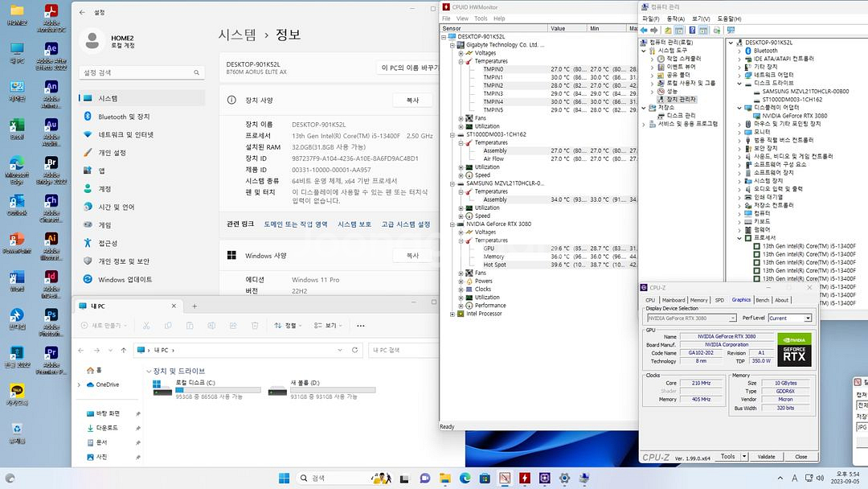This screenshot has height=489, width=868.
Task: Open File Explorer from the taskbar
Action: point(445,478)
